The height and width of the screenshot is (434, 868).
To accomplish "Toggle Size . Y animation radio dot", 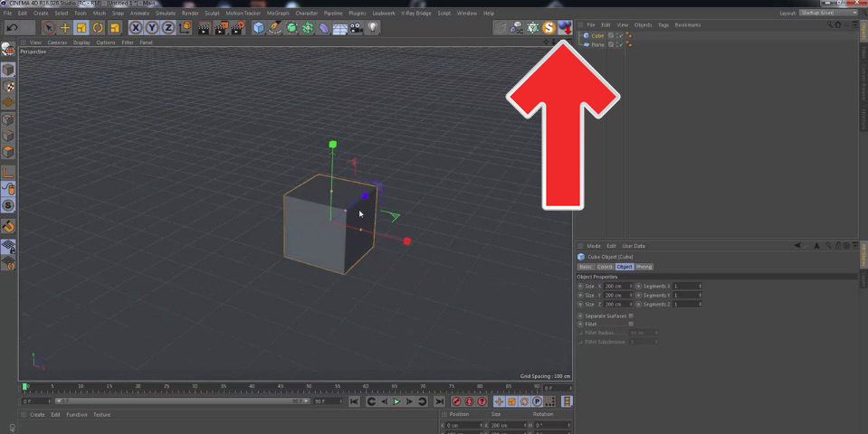I will [x=580, y=296].
